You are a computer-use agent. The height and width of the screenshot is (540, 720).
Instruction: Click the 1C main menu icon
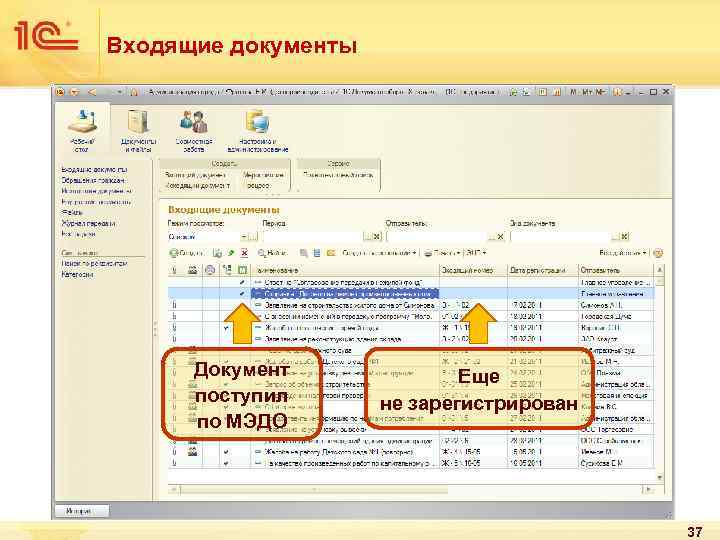(60, 92)
